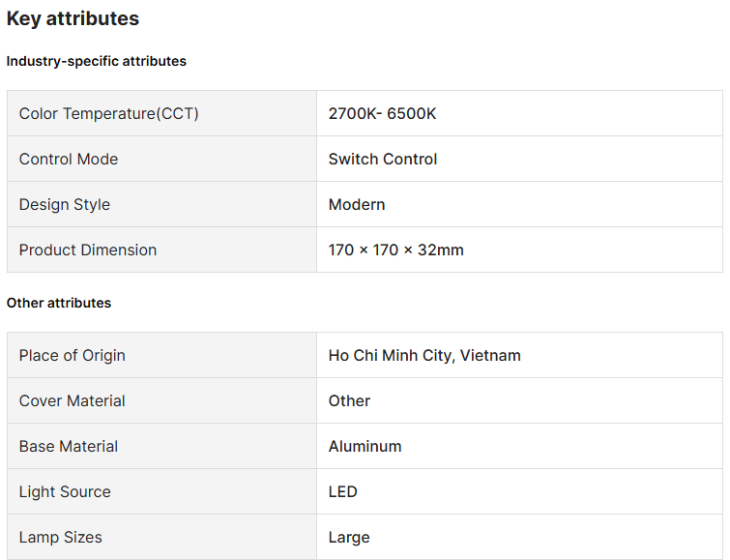Image resolution: width=730 pixels, height=560 pixels.
Task: Click the Other attributes subheading
Action: tap(59, 303)
